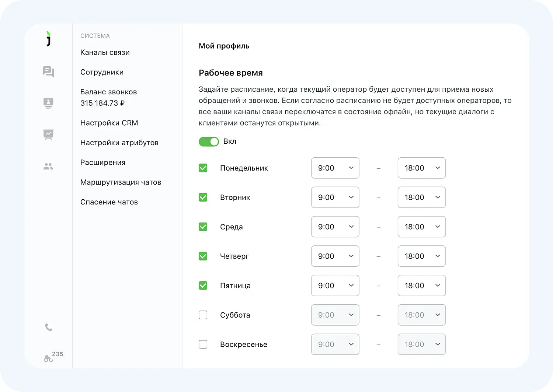Click the phone calls icon
This screenshot has height=392, width=553.
tap(48, 327)
